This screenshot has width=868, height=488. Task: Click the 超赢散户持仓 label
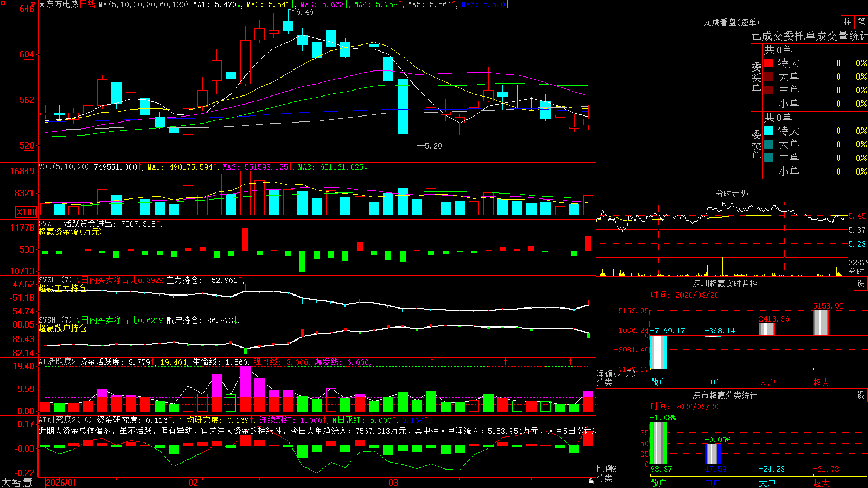point(62,328)
